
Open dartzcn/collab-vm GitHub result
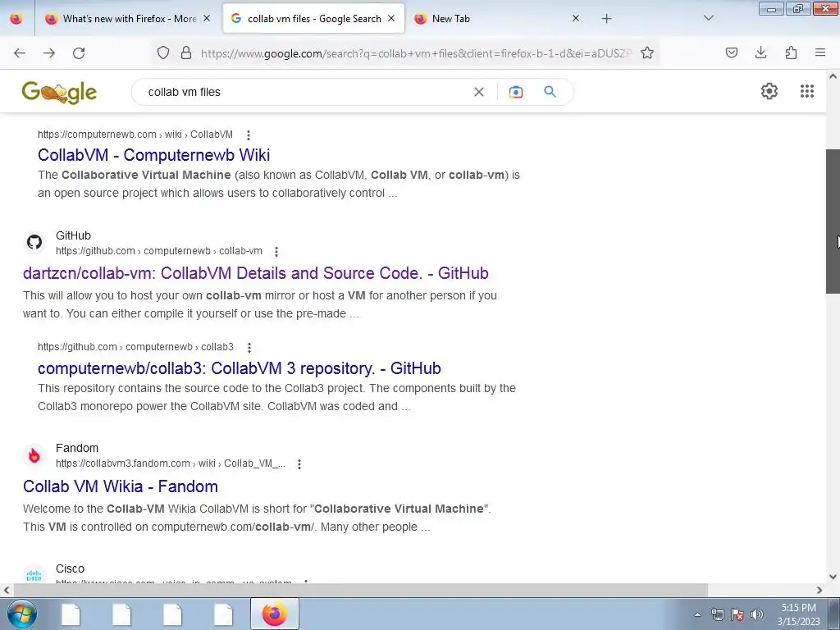coord(256,273)
